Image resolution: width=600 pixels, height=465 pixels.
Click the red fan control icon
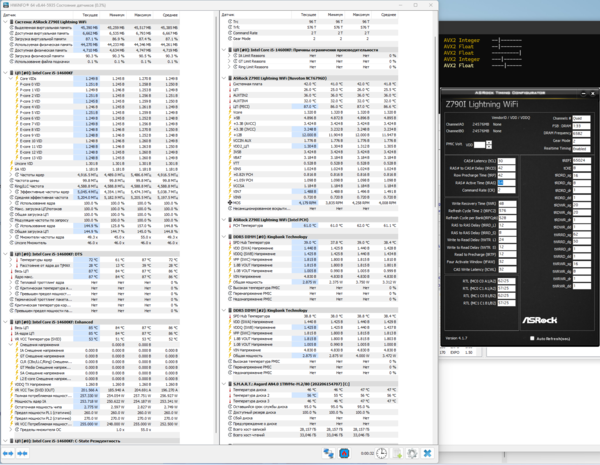click(344, 454)
